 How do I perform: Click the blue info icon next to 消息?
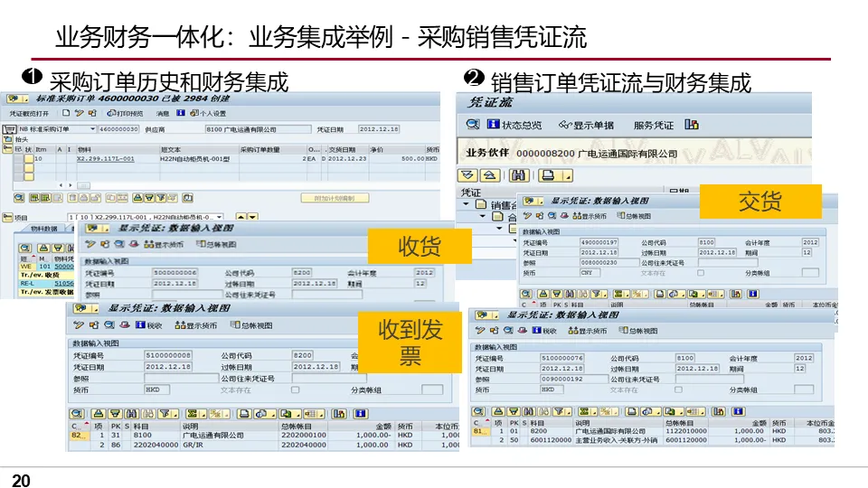coord(181,113)
